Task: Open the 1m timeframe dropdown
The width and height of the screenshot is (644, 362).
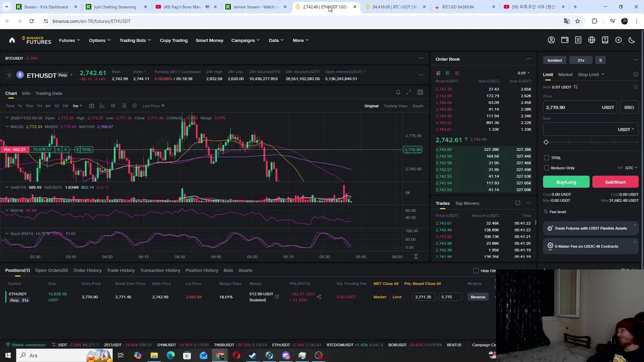Action: [x=77, y=106]
